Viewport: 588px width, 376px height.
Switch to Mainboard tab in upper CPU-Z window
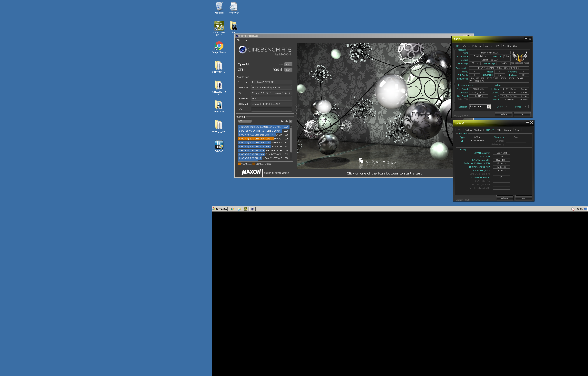click(x=477, y=46)
